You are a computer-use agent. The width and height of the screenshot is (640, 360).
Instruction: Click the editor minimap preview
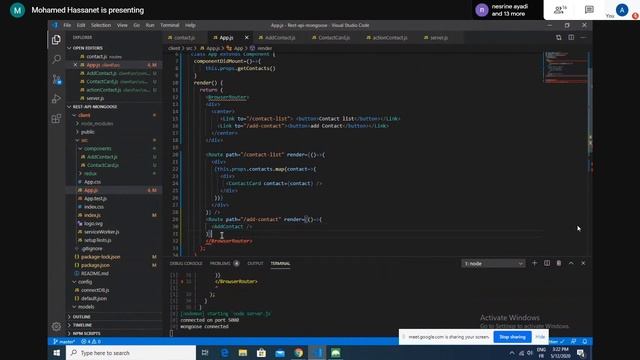565,67
